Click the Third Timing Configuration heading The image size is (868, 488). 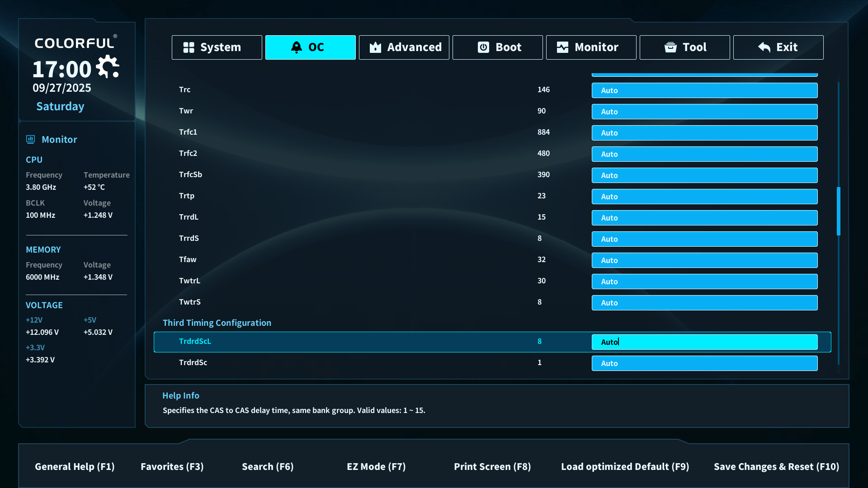click(x=217, y=323)
